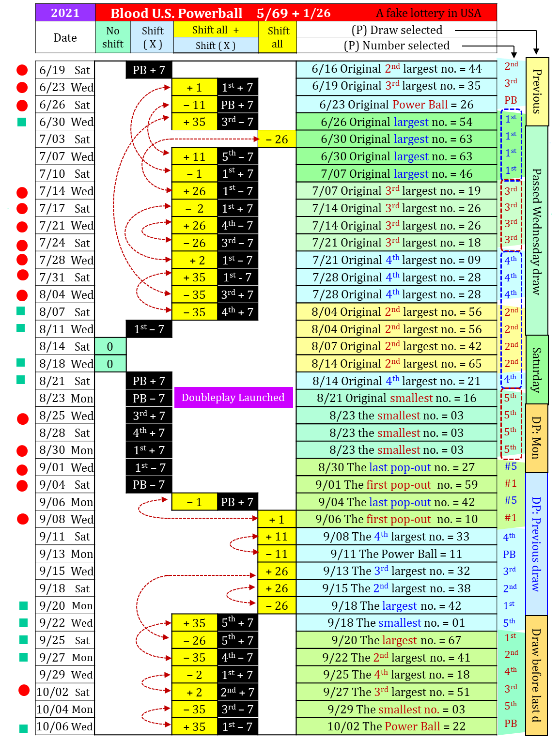Click black 'PB + 7' in 6/19 row

(149, 70)
